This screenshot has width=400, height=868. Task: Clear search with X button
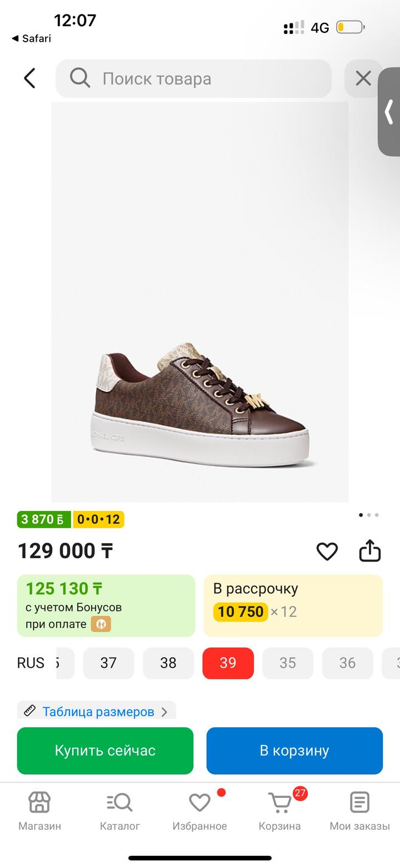[363, 78]
